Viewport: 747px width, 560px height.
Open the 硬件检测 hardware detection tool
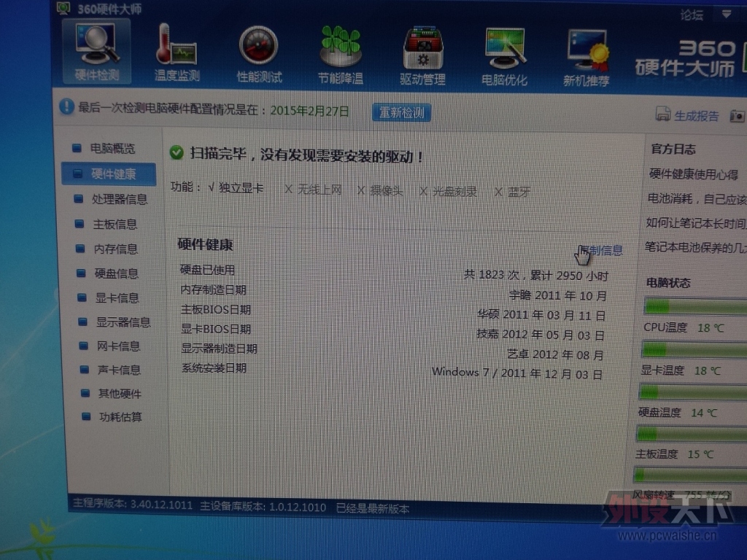coord(97,52)
